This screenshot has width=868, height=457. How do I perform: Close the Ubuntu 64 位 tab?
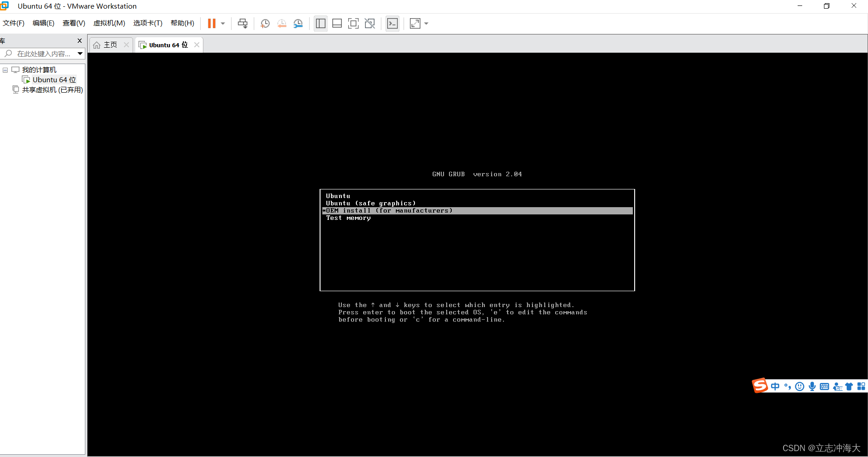click(197, 45)
